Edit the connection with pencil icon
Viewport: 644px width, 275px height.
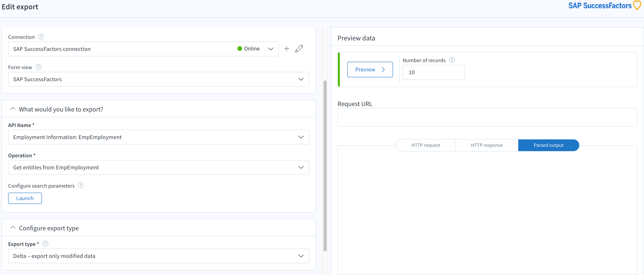click(x=299, y=49)
